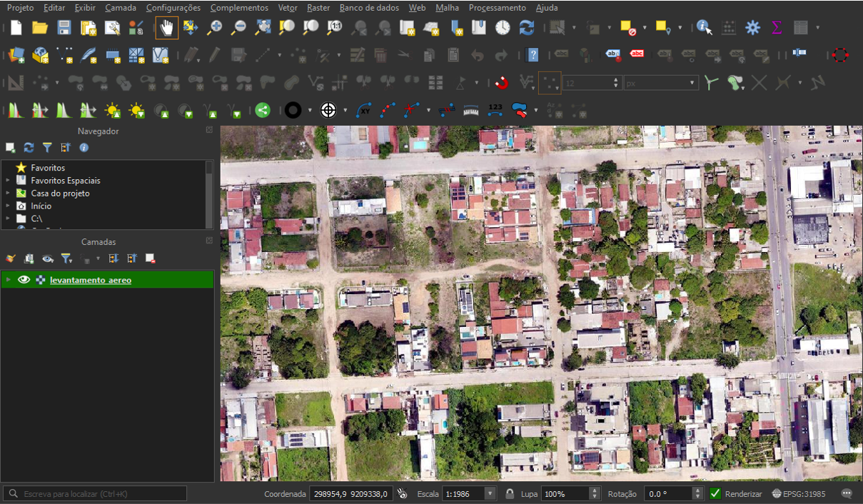Toggle the scale lock padlock icon
Screen dimensions: 863x504
[510, 494]
